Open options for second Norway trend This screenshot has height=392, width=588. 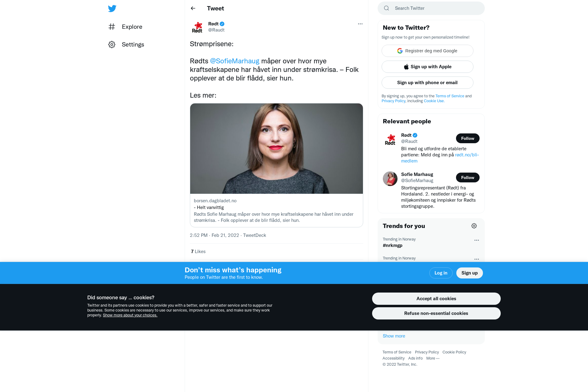477,259
